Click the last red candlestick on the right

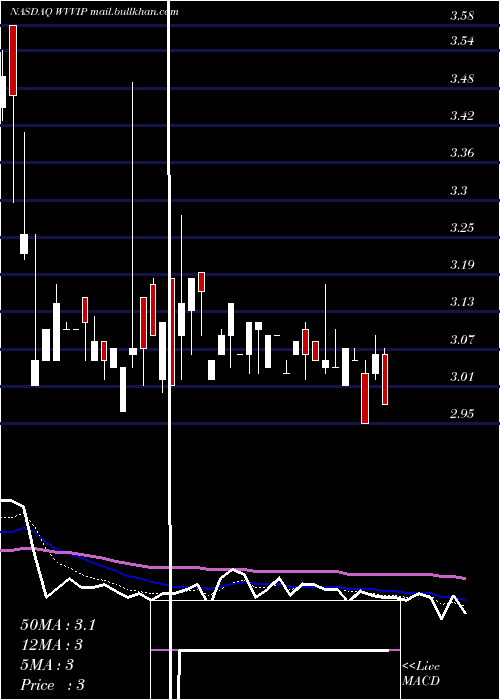pos(385,379)
